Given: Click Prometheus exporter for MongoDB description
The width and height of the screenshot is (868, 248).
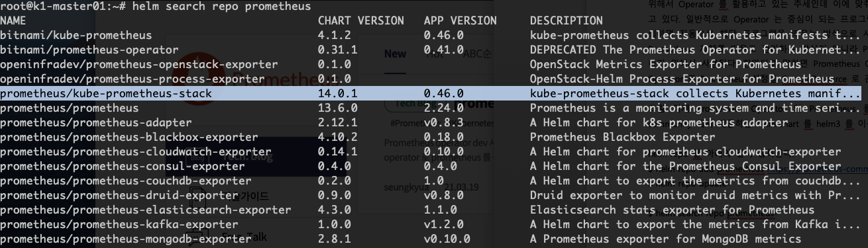Looking at the screenshot, I should (666, 239).
